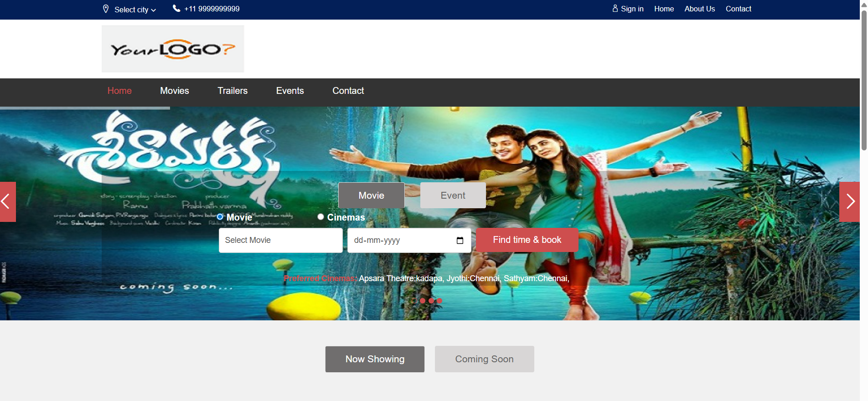Click Sathyam:Chennai preferred cinema

click(x=535, y=278)
